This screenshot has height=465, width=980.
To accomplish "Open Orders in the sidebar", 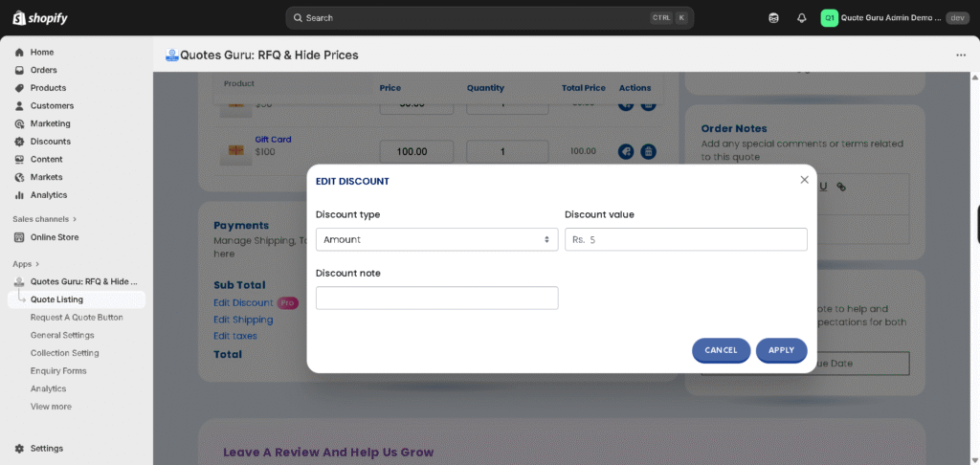I will pos(43,70).
